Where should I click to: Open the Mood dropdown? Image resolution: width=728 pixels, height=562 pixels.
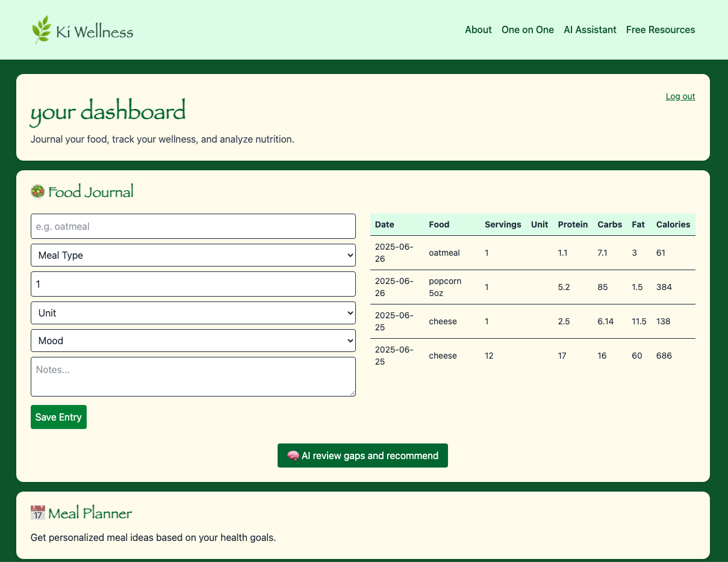pos(193,341)
